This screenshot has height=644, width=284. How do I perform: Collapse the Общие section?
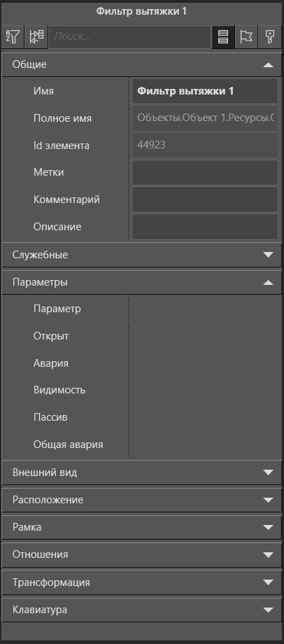(268, 64)
